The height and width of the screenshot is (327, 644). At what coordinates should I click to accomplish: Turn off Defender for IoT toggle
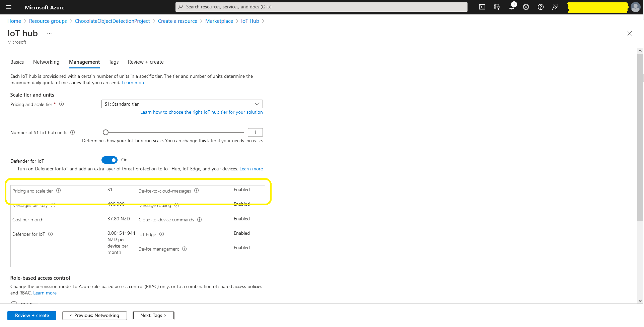click(x=110, y=160)
